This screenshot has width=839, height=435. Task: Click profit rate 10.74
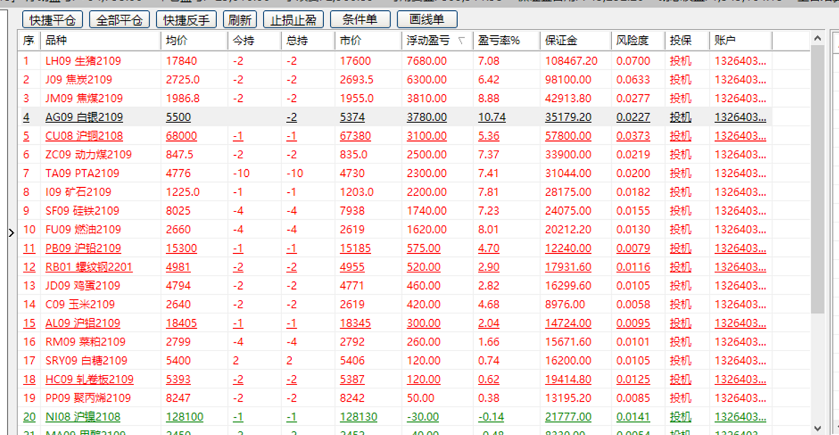coord(492,117)
